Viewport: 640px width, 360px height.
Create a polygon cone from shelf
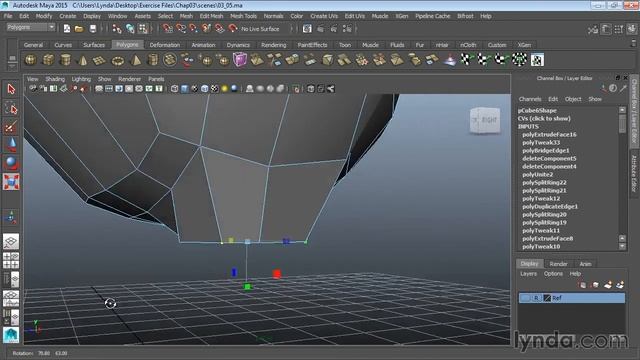(x=83, y=60)
